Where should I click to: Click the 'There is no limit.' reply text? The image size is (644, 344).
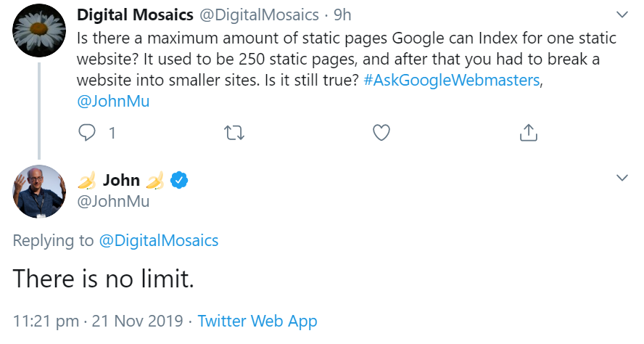(x=104, y=279)
